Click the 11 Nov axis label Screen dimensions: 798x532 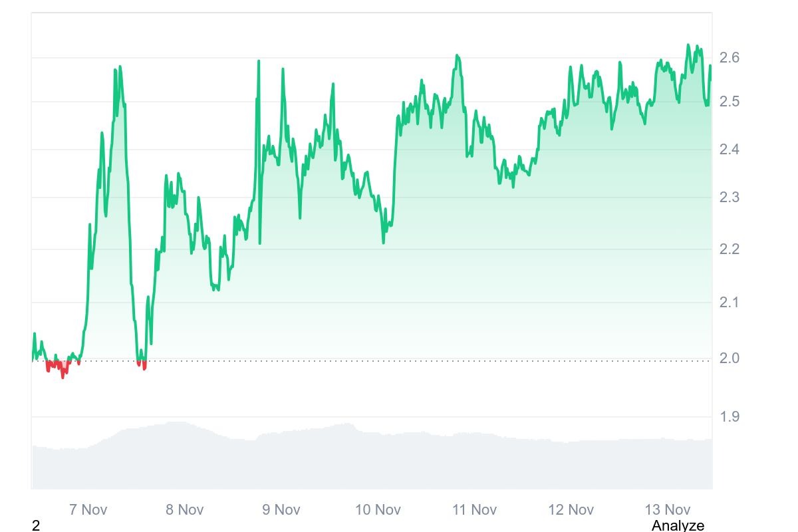[x=474, y=510]
